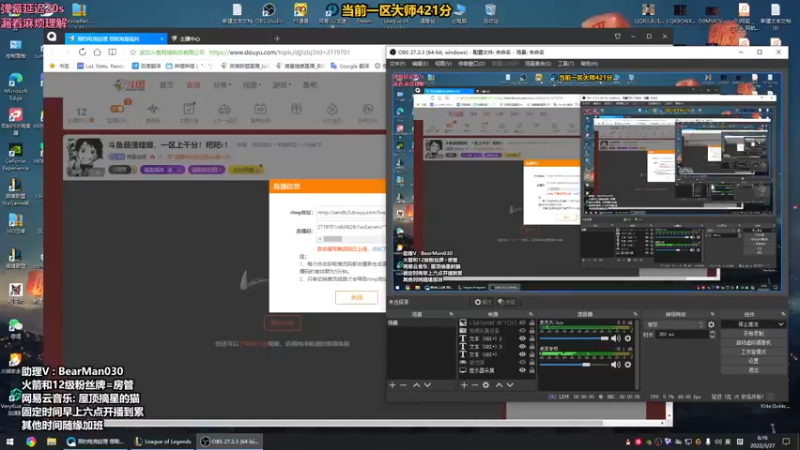Lock the display capture source

click(532, 370)
